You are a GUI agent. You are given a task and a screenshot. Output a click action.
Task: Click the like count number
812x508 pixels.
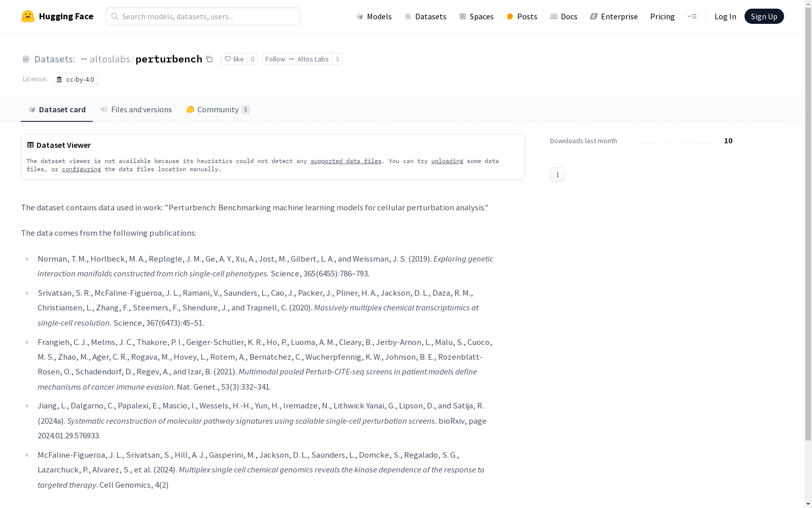(252, 59)
